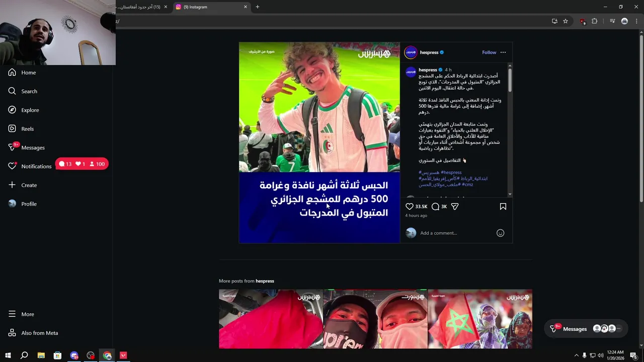Image resolution: width=644 pixels, height=362 pixels.
Task: Click the caption panel scrollbar thumb
Action: (510, 79)
